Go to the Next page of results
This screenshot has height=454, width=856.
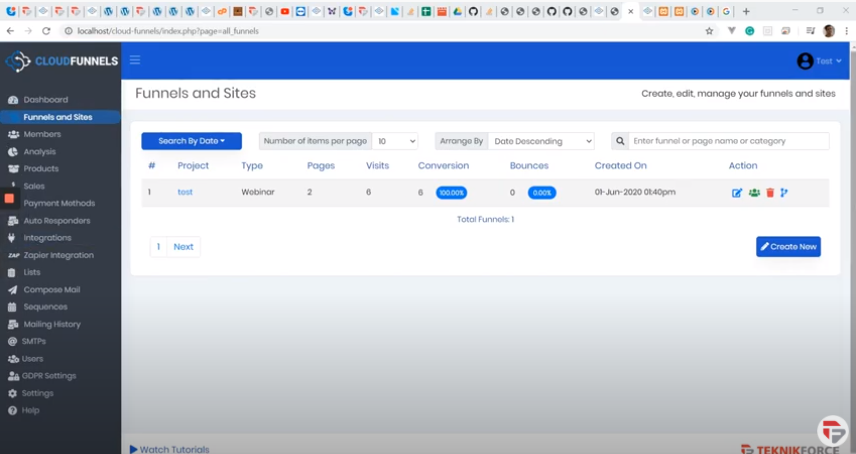pyautogui.click(x=184, y=246)
